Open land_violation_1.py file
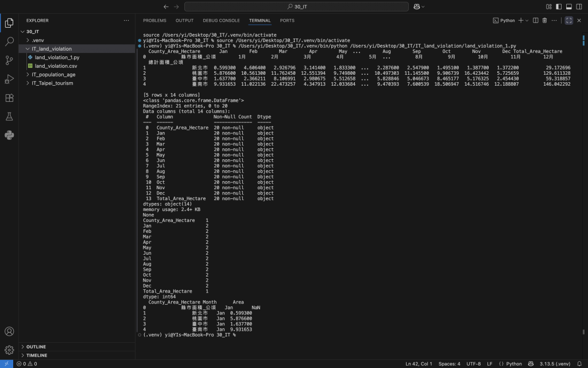The width and height of the screenshot is (588, 368). (77, 57)
